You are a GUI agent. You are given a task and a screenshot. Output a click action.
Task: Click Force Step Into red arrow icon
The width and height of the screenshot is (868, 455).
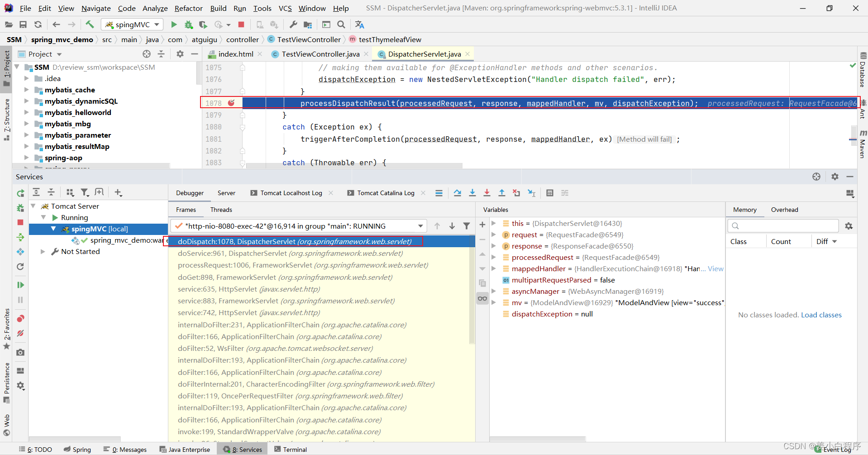487,193
